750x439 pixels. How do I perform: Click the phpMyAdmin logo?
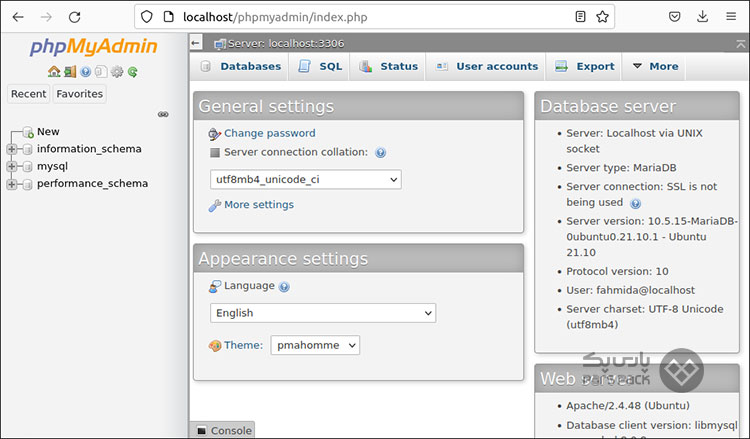click(94, 47)
